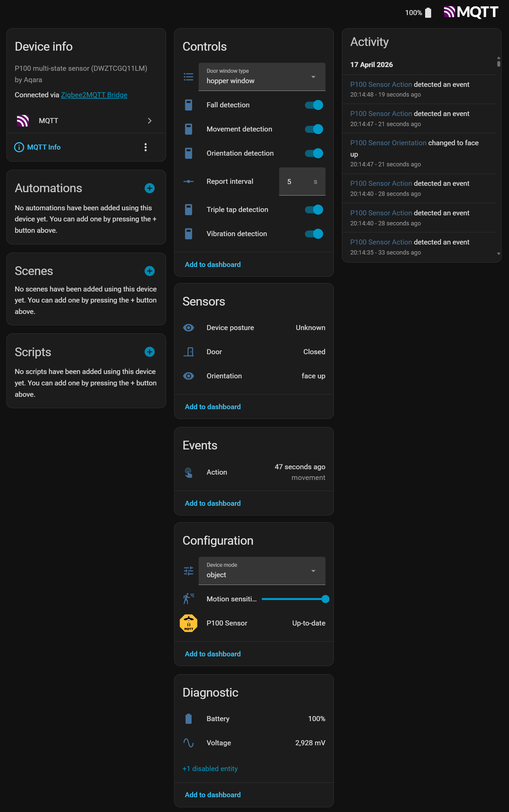
Task: Open the Zigbee2MQTT Bridge link
Action: point(94,95)
